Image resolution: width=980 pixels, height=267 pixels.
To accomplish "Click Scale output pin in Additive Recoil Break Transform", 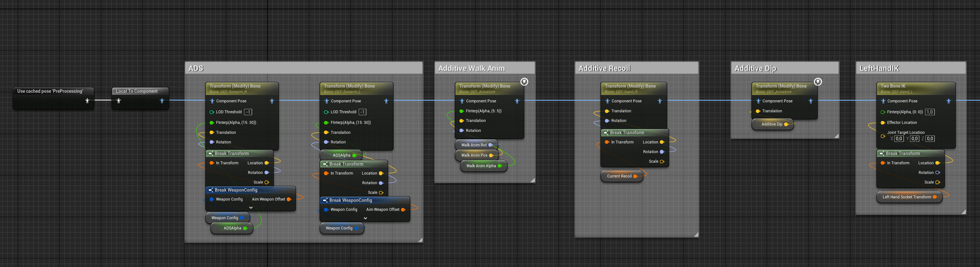I will click(662, 162).
